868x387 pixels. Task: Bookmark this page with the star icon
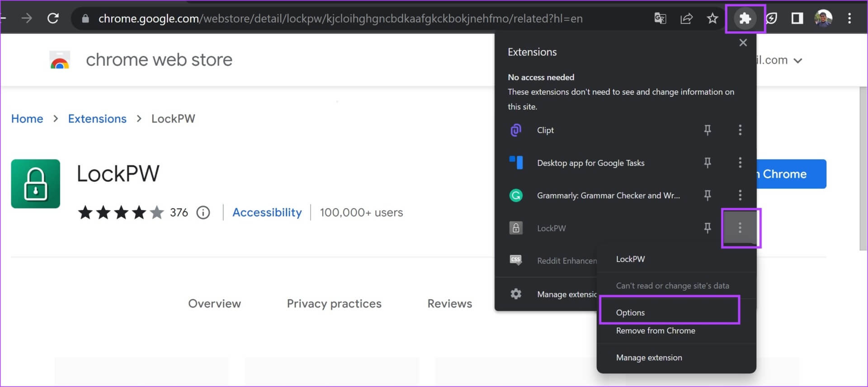(712, 19)
